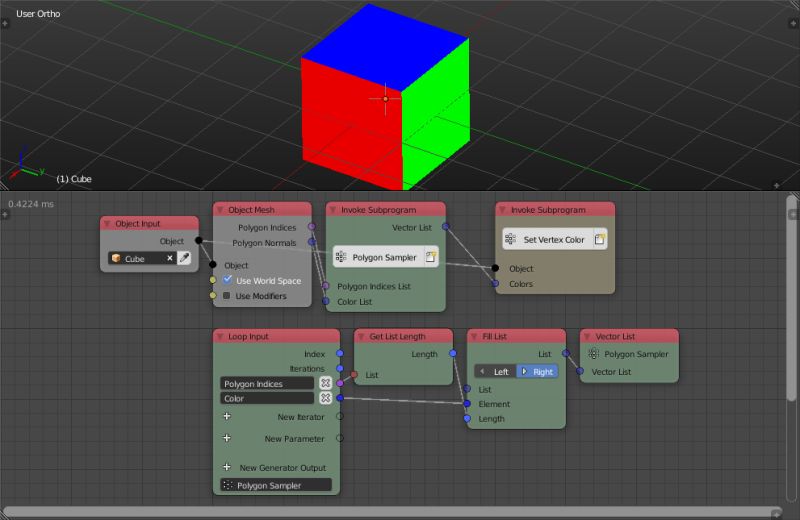Screen dimensions: 800x520
Task: Select Right fill direction
Action: (537, 372)
